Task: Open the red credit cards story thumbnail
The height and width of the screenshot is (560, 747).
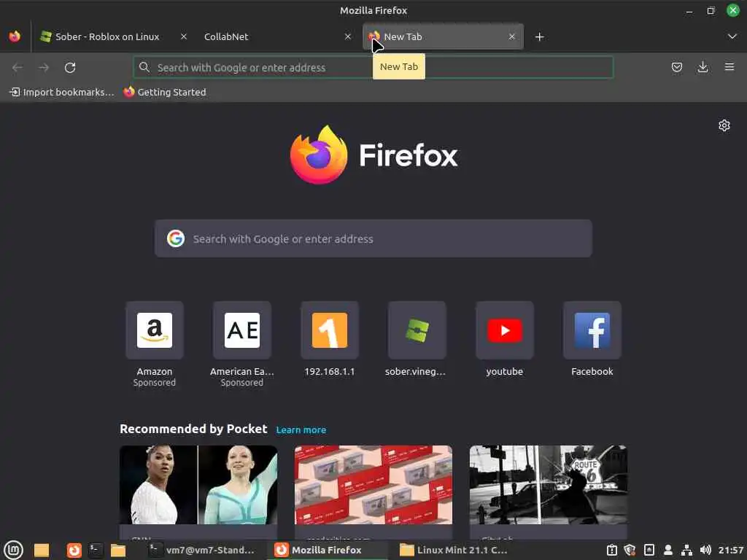Action: pos(373,485)
